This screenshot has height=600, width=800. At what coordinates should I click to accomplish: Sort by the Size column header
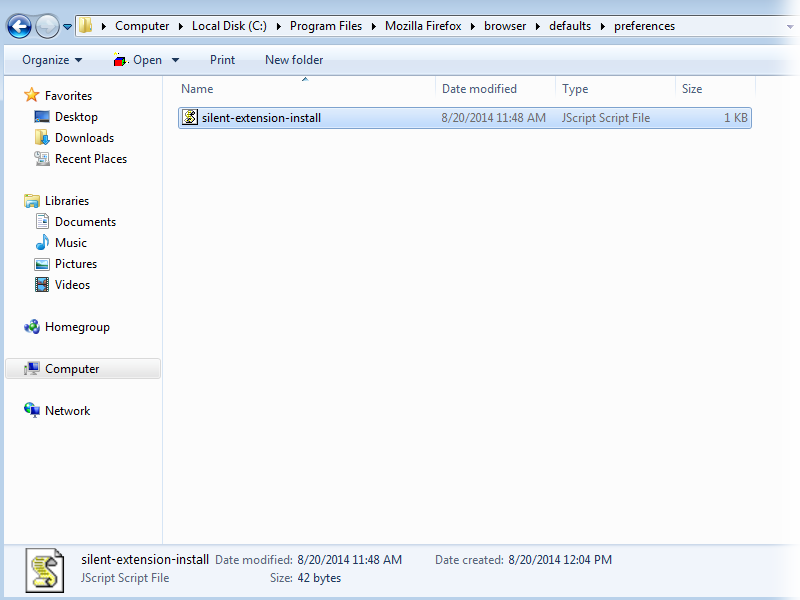click(x=692, y=89)
